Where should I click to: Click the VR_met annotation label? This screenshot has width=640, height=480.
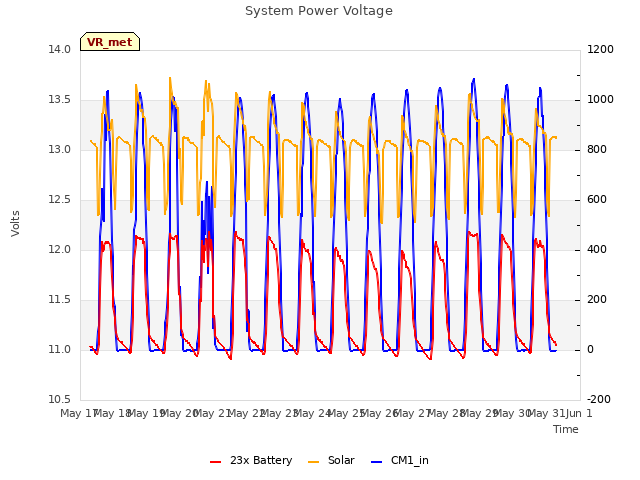[110, 42]
